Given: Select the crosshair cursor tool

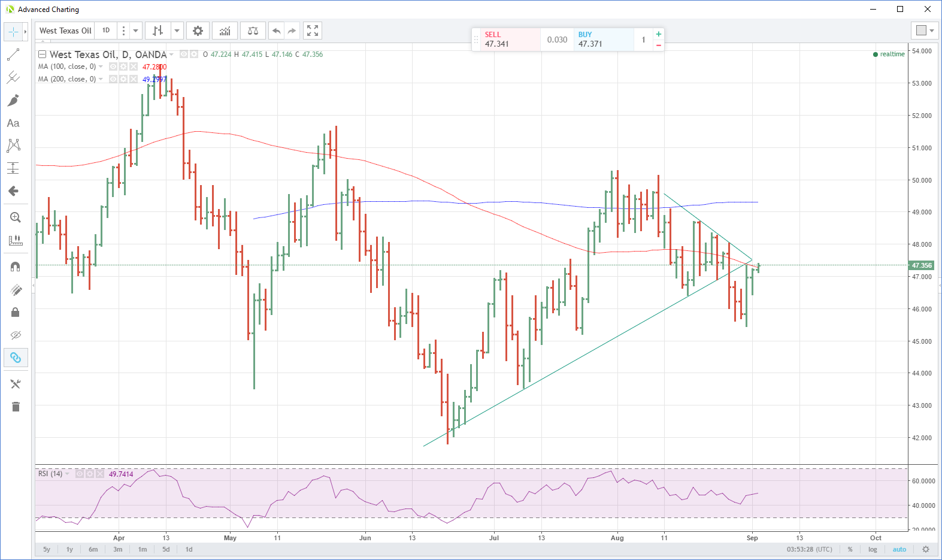Looking at the screenshot, I should 13,31.
